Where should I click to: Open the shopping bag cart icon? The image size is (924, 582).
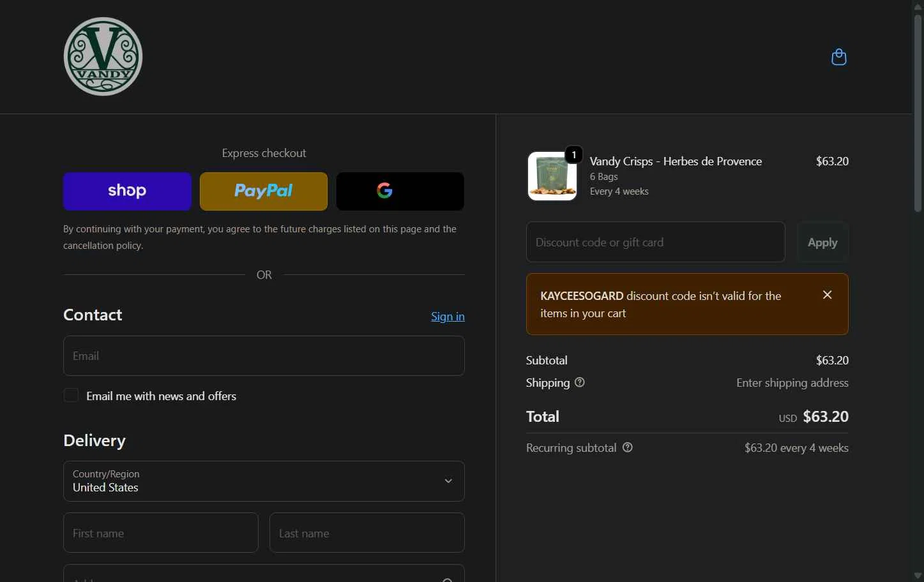pyautogui.click(x=838, y=57)
